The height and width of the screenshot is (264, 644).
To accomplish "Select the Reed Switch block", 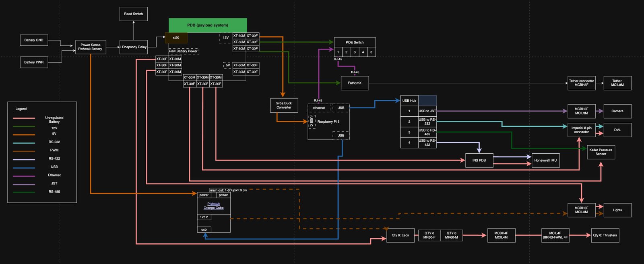I will click(x=134, y=14).
